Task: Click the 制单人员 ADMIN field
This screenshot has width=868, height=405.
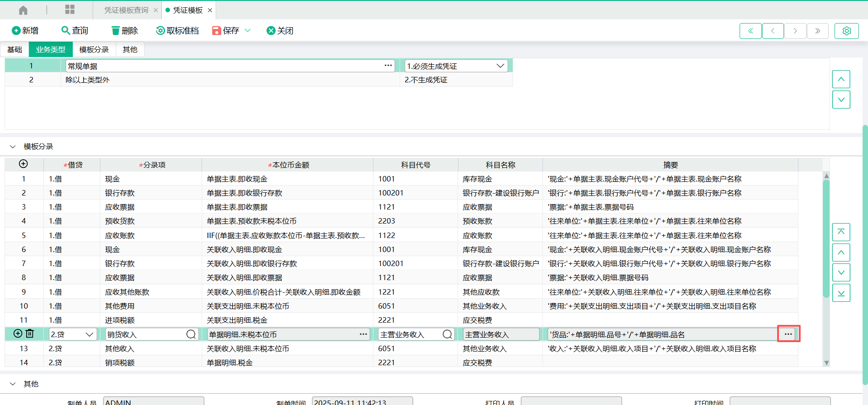Action: 154,401
